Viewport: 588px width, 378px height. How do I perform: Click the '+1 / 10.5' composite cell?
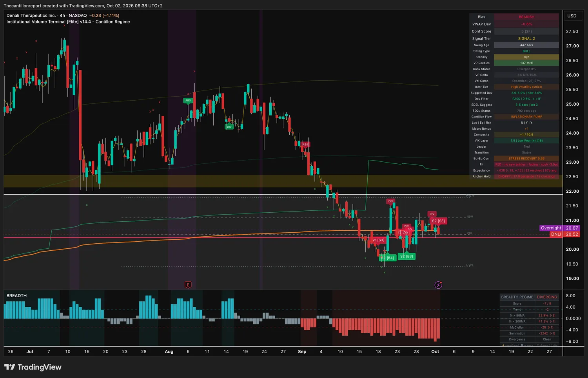(x=526, y=135)
